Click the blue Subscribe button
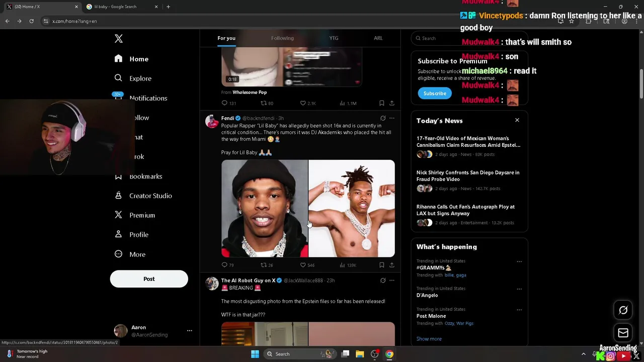The height and width of the screenshot is (362, 644). click(x=435, y=94)
